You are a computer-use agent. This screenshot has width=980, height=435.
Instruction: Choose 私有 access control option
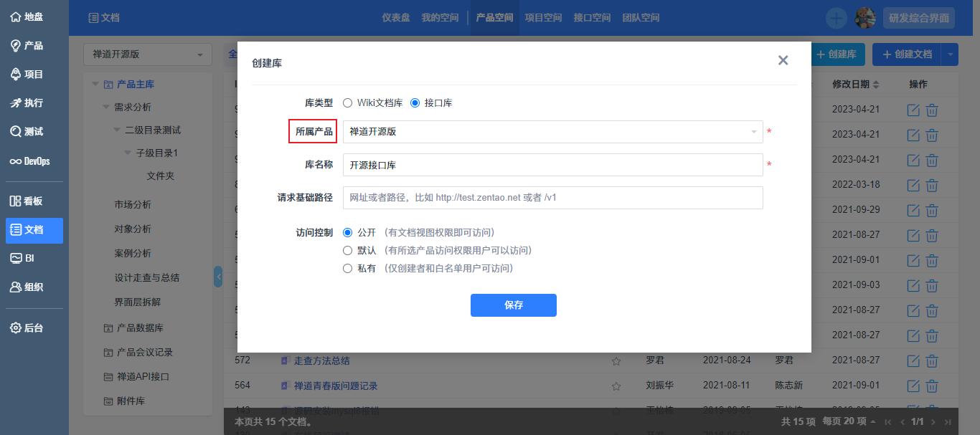tap(348, 269)
